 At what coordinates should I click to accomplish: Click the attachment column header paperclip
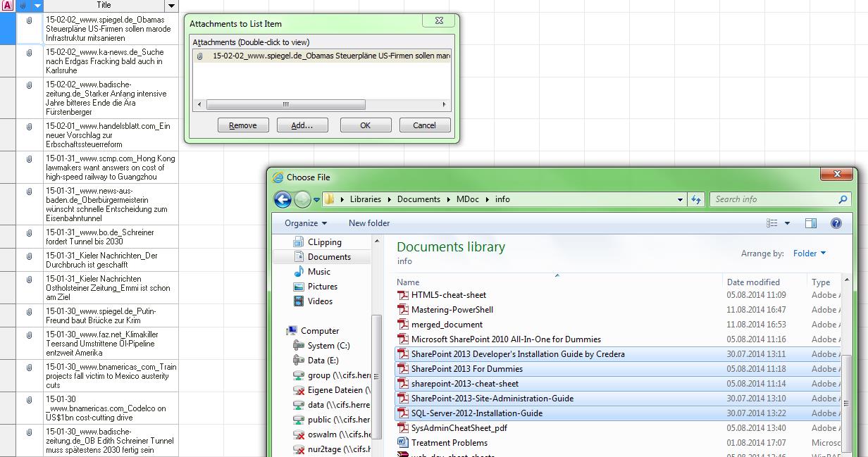coord(23,6)
